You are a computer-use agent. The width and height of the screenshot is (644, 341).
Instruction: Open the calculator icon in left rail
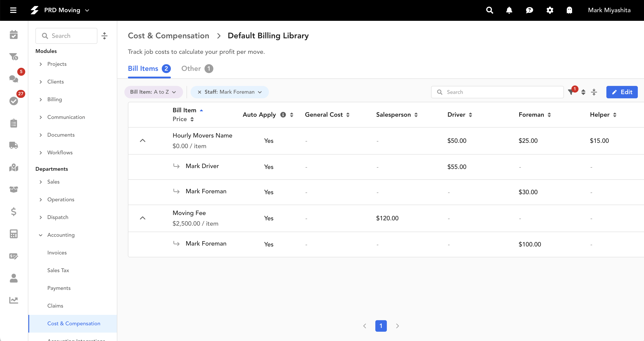click(13, 234)
